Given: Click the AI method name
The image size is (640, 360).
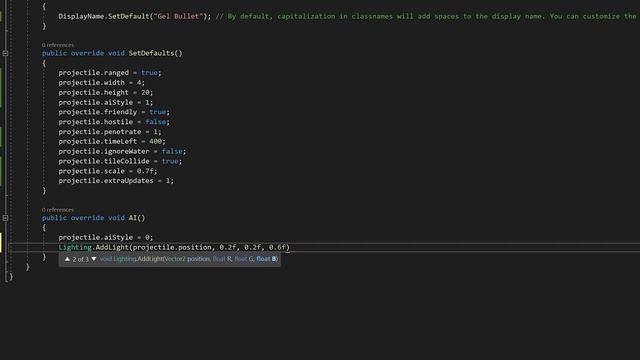Looking at the screenshot, I should [x=133, y=218].
